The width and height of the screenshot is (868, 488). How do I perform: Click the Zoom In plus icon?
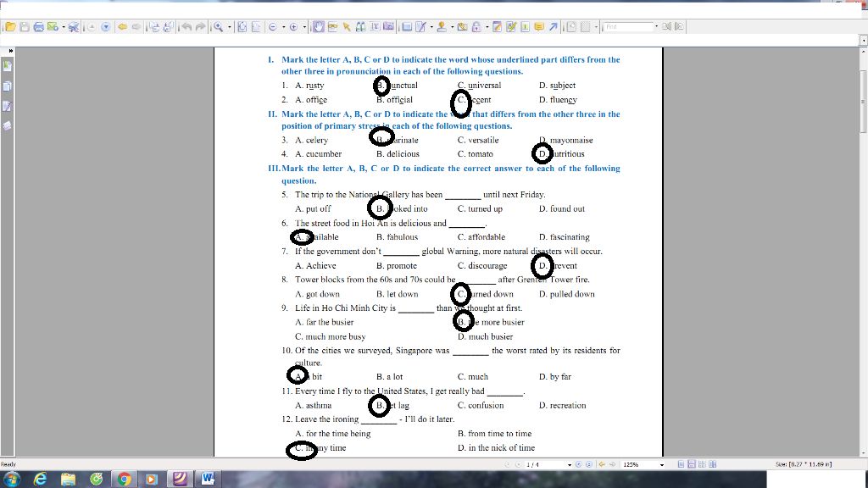[293, 26]
